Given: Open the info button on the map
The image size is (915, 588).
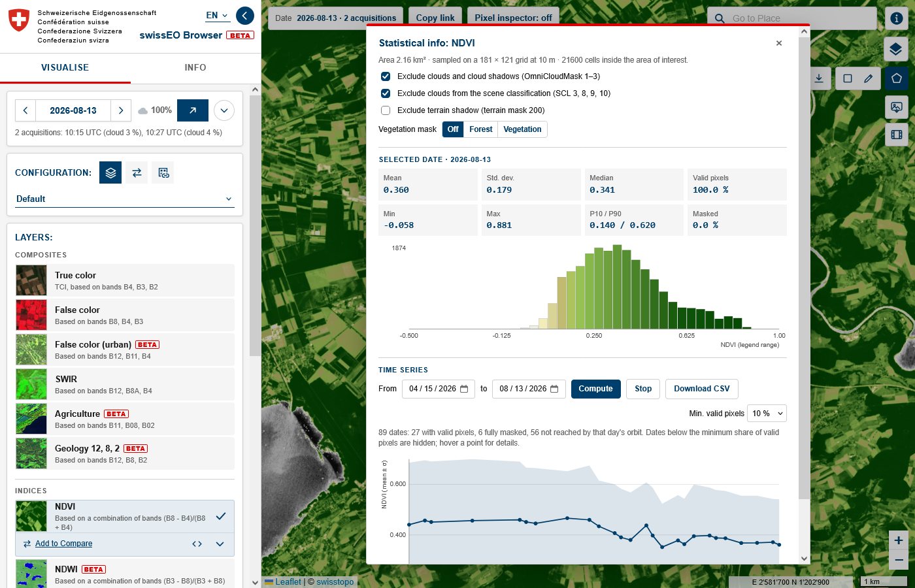Looking at the screenshot, I should click(897, 18).
